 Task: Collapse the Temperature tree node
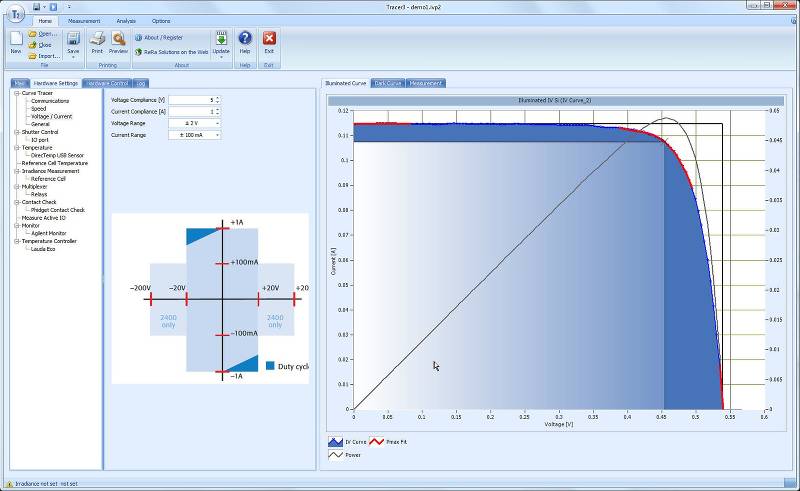(x=17, y=148)
